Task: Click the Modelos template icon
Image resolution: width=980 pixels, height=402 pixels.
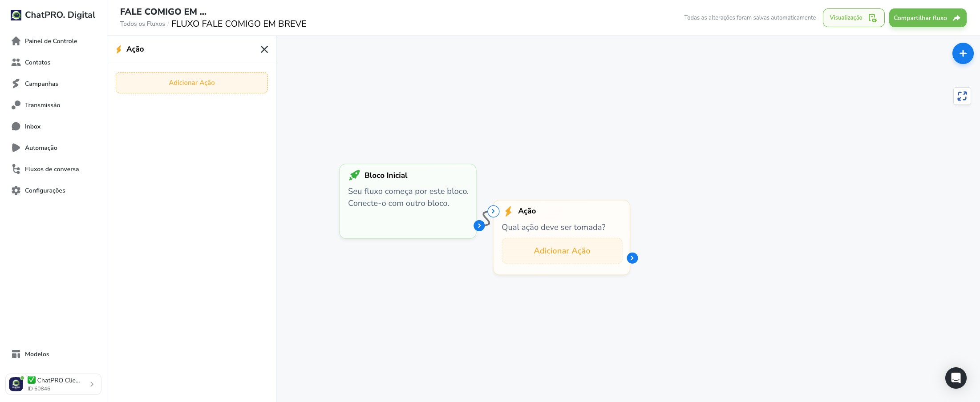Action: pyautogui.click(x=16, y=354)
